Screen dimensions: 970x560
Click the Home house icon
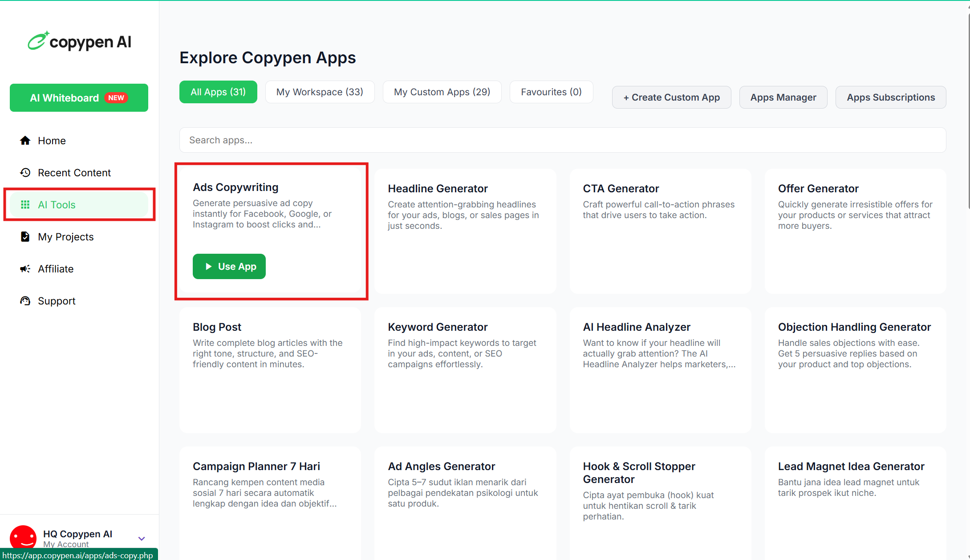[25, 141]
